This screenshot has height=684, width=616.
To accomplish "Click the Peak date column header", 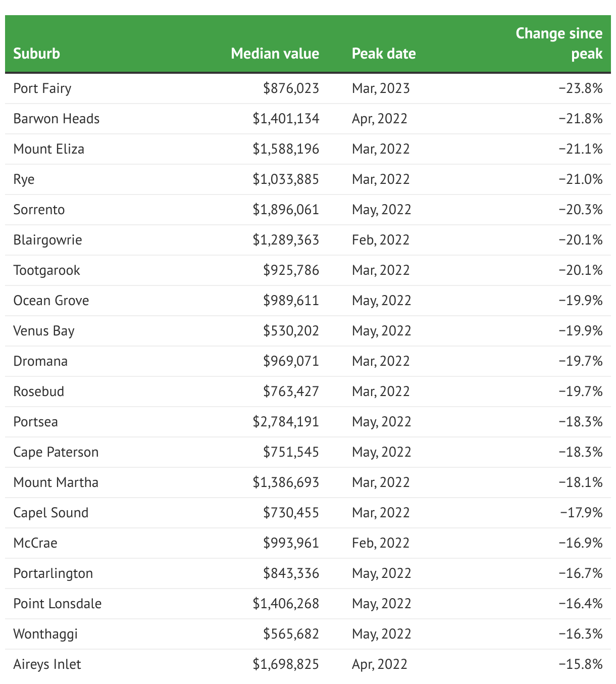I will (x=384, y=54).
